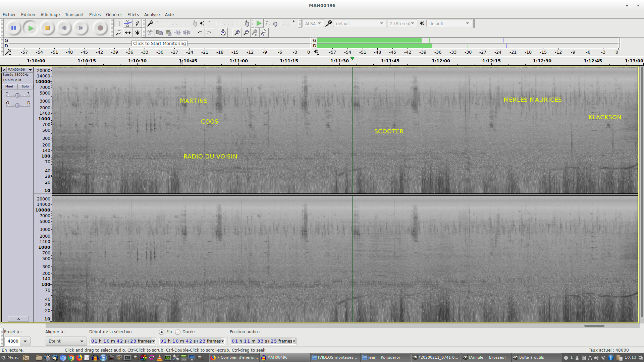The image size is (644, 362).
Task: Select the Durée radio button
Action: coord(178,332)
